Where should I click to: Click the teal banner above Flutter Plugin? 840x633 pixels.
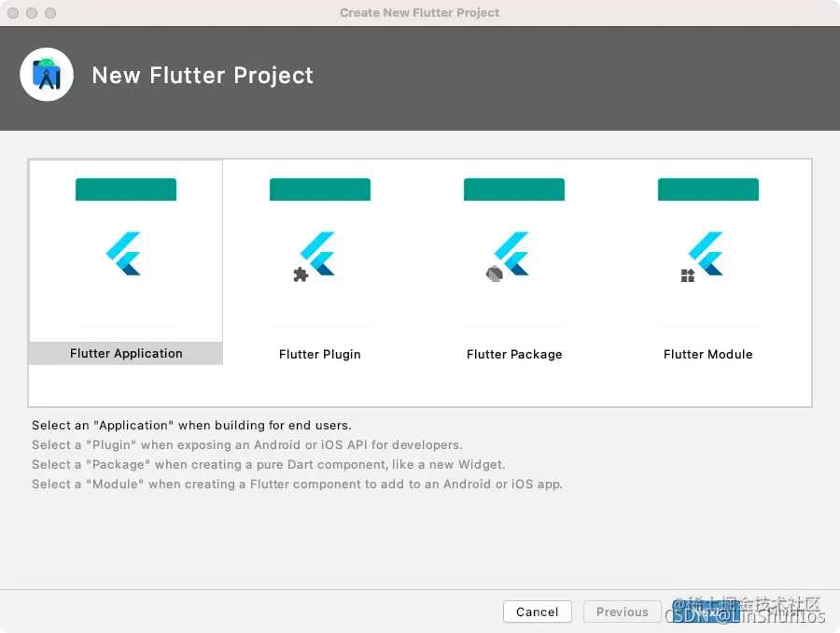(320, 190)
